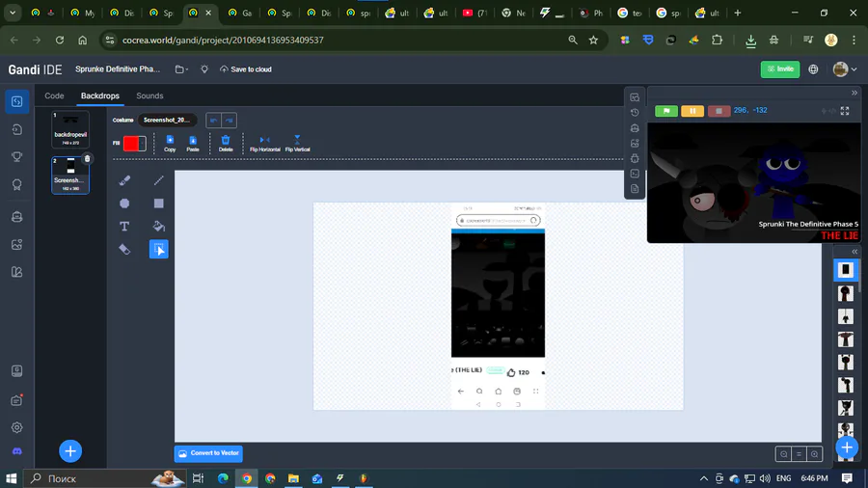
Task: Stop the project with red button
Action: point(719,111)
